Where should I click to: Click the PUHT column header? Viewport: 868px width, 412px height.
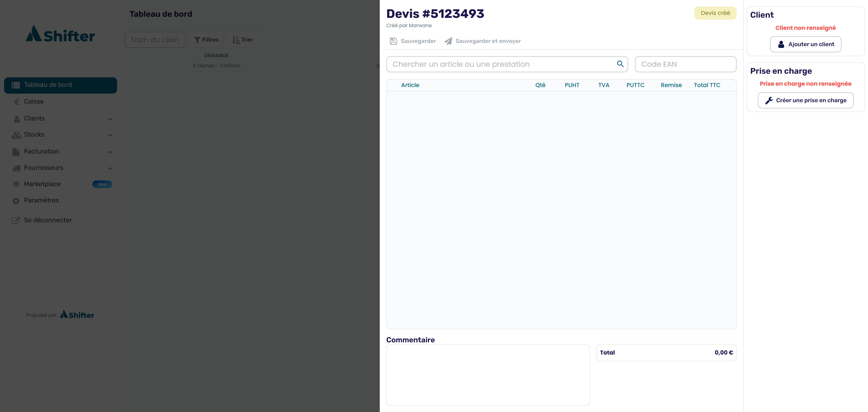pyautogui.click(x=572, y=85)
